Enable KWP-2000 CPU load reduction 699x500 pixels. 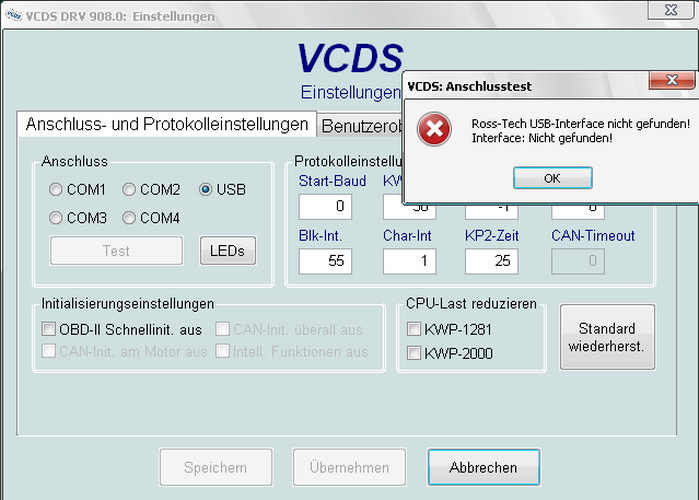coord(414,353)
